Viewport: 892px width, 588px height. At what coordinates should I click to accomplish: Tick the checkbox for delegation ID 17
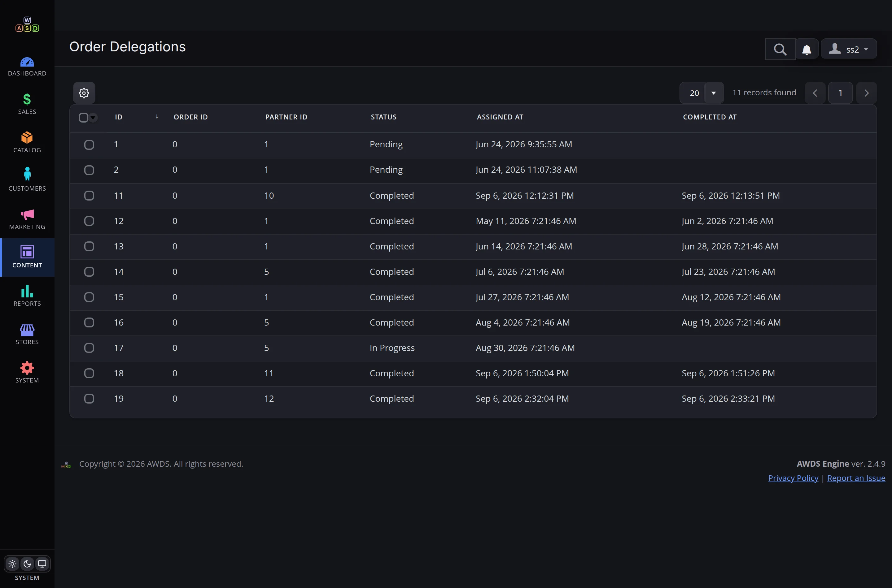89,348
